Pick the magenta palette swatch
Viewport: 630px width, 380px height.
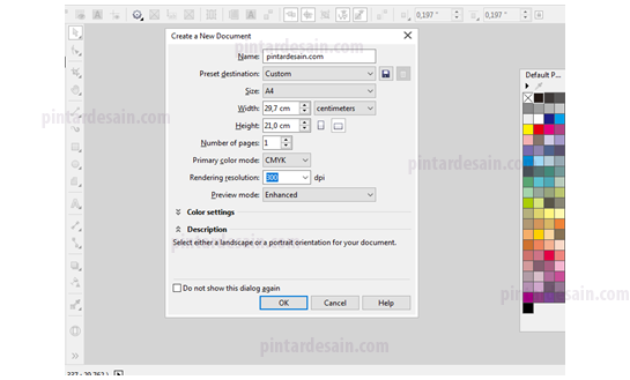coord(549,129)
